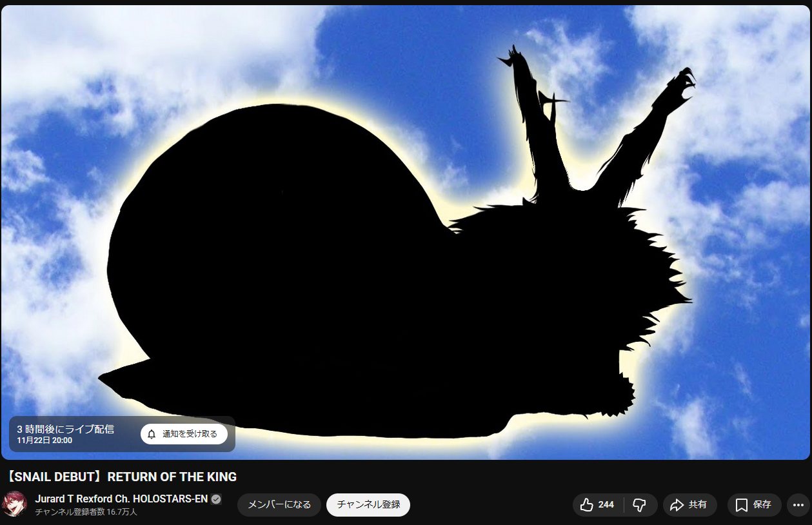Image resolution: width=812 pixels, height=525 pixels.
Task: Click the verified checkmark badge beside channel name
Action: (216, 499)
